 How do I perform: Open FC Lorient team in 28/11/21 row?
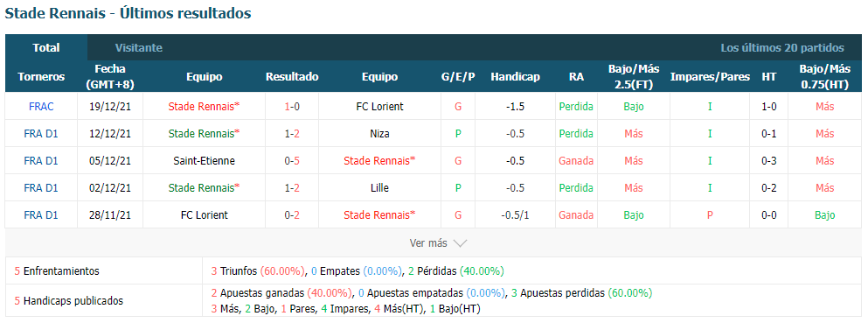205,215
